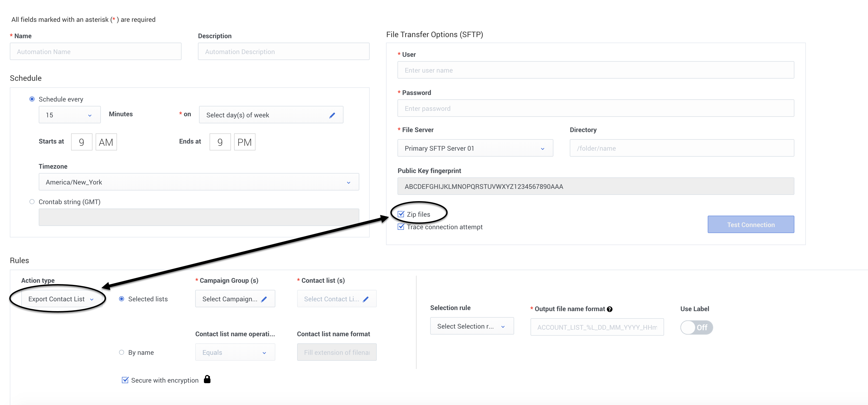Click pencil icon for Contact list selection

366,299
